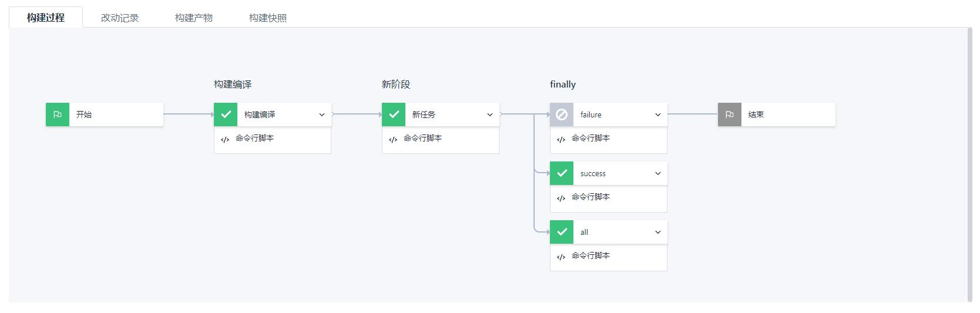This screenshot has height=313, width=980.
Task: Click the script code icon under success
Action: click(x=561, y=198)
